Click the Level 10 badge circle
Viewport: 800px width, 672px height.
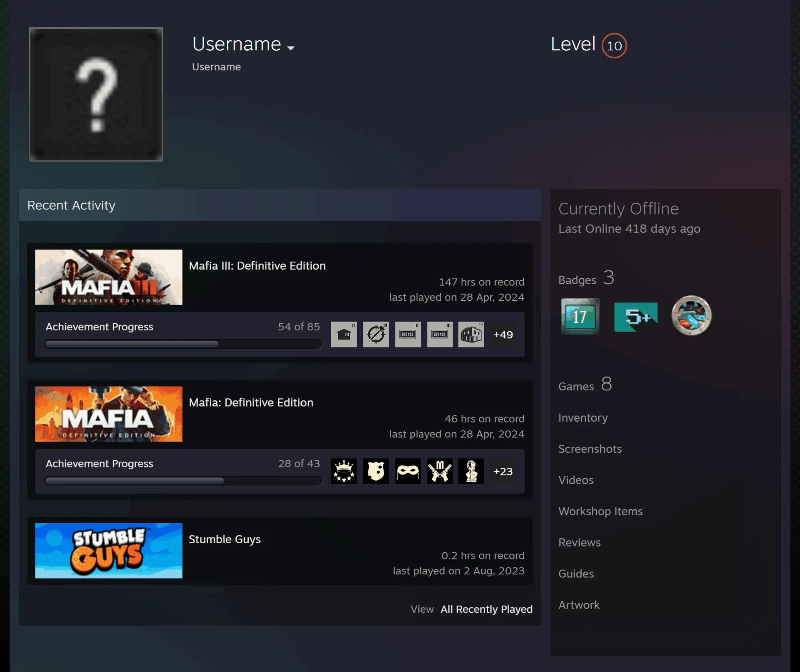[614, 45]
